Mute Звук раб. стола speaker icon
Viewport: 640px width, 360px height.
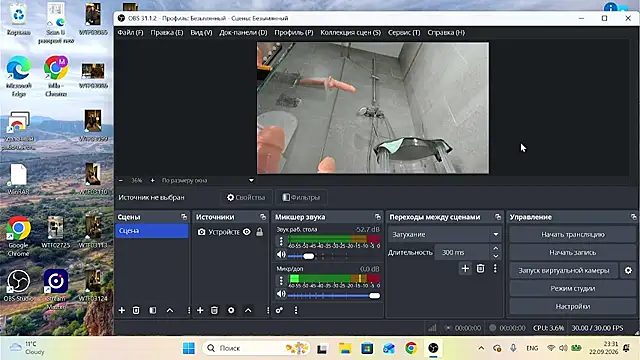(281, 255)
